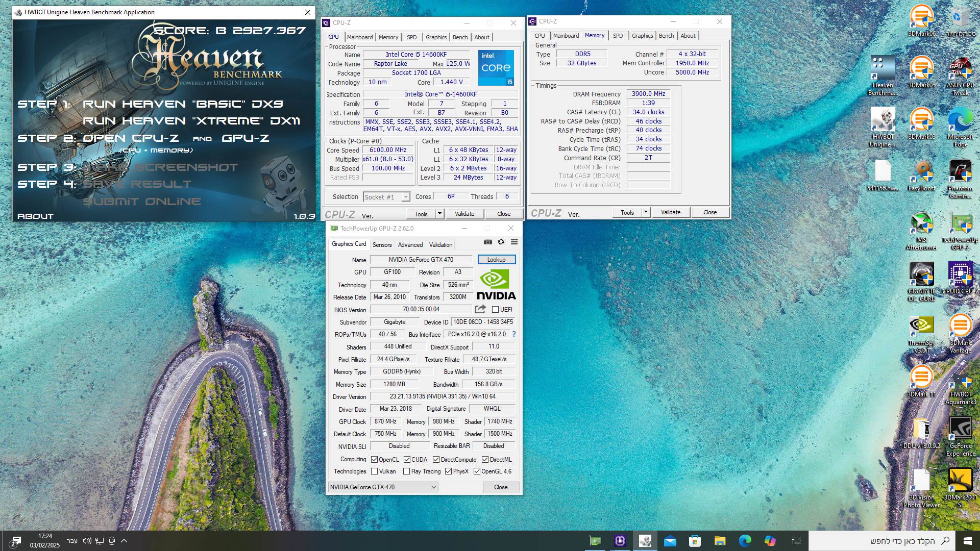Open the HWBOT Aquamark3 desktop icon
980x551 pixels.
[960, 388]
